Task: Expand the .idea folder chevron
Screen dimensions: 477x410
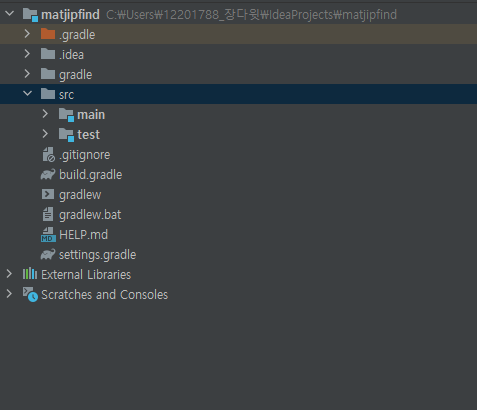Action: [x=27, y=54]
